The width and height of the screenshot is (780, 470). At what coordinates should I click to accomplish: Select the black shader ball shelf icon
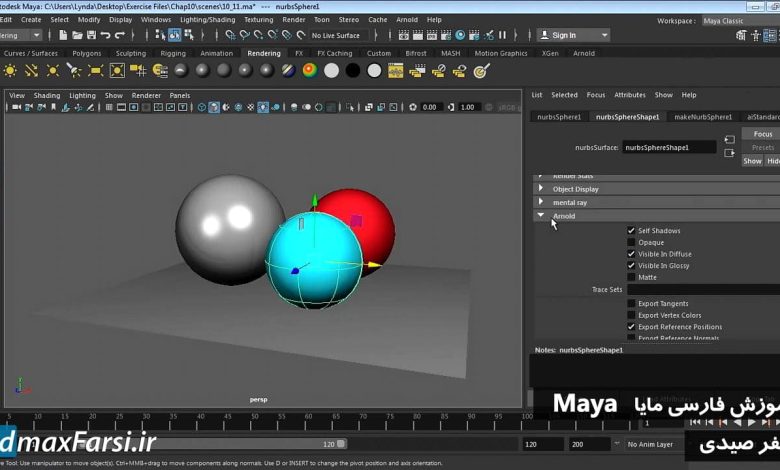click(352, 71)
